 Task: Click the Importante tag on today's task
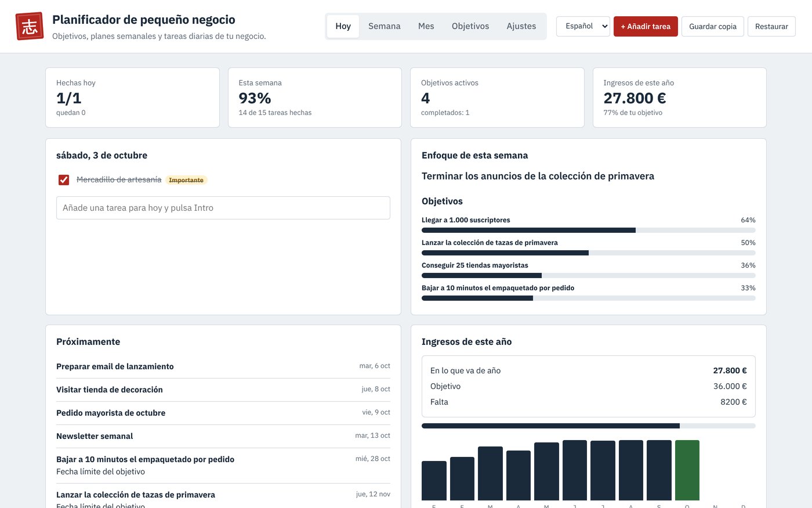186,180
